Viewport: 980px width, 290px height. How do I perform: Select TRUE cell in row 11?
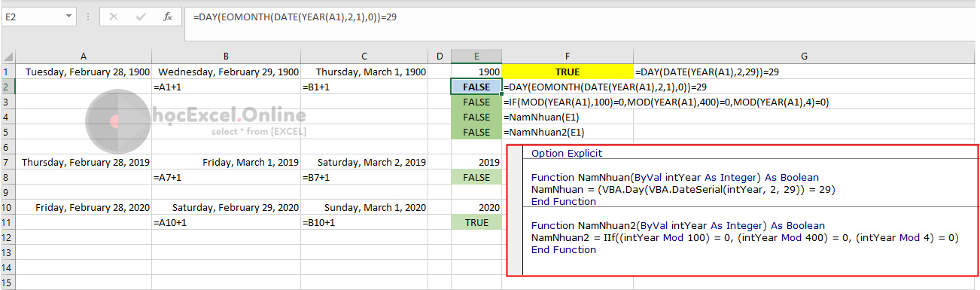tap(476, 223)
